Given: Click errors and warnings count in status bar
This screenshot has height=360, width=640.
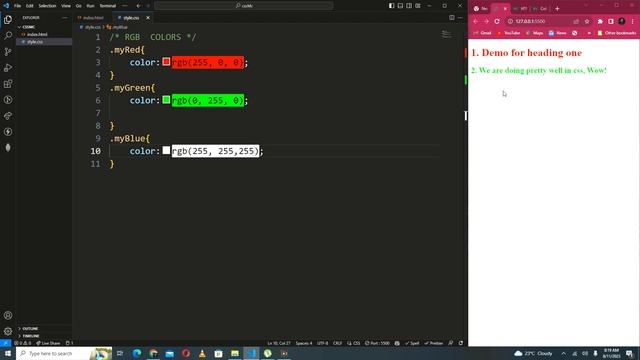Looking at the screenshot, I should [x=22, y=343].
